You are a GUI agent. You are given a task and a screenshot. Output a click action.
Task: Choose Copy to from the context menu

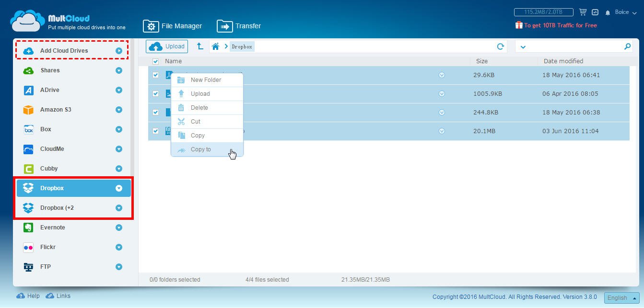tap(207, 149)
